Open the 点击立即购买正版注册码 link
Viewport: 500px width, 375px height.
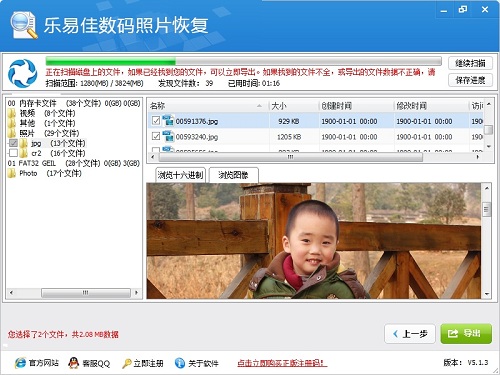point(282,363)
